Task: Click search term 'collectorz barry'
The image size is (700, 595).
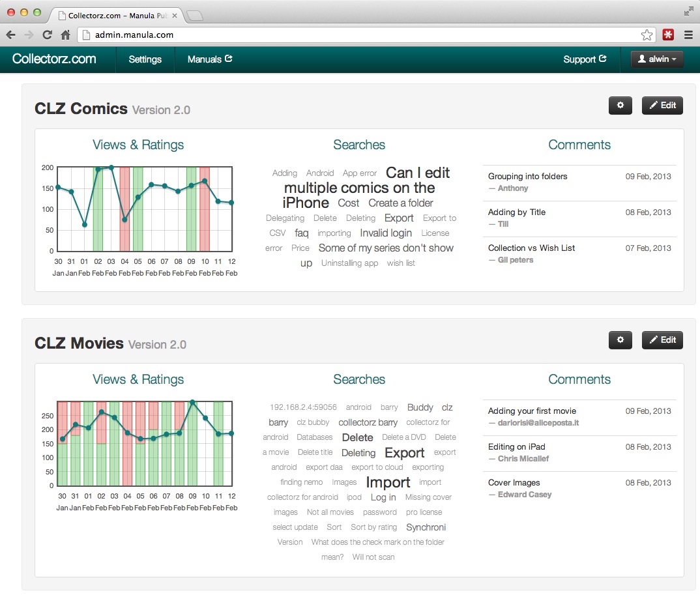Action: (368, 422)
